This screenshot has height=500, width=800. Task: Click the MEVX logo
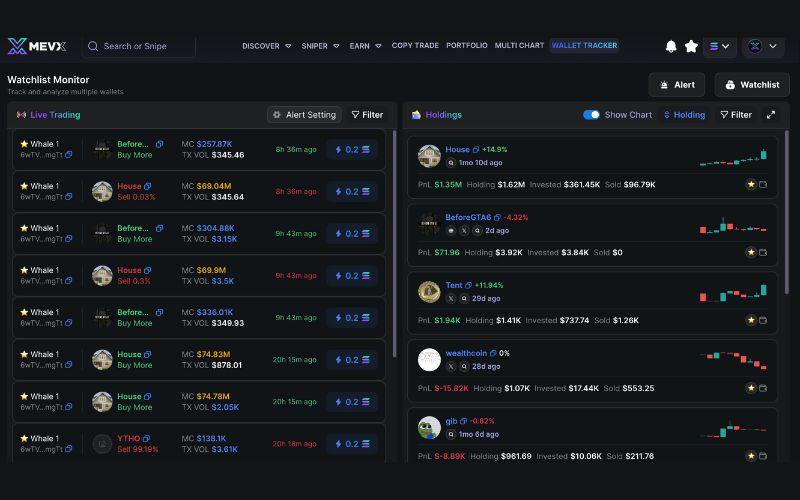(x=37, y=46)
